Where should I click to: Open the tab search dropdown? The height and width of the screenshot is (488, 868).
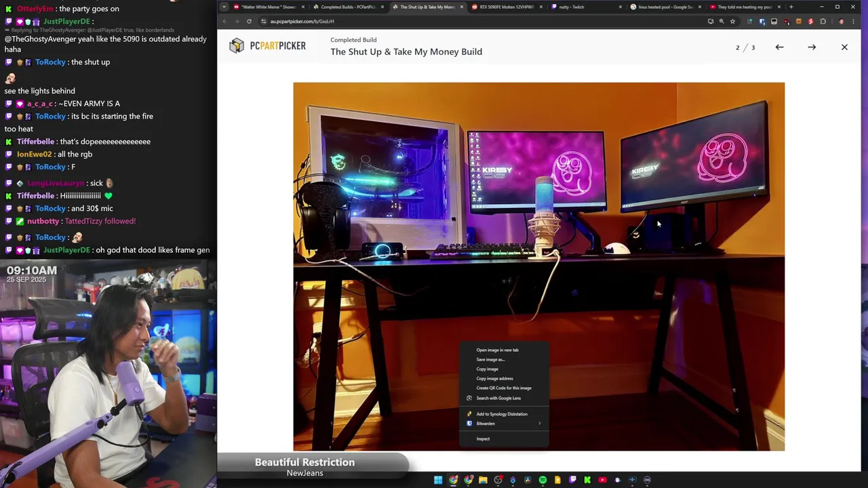point(224,7)
